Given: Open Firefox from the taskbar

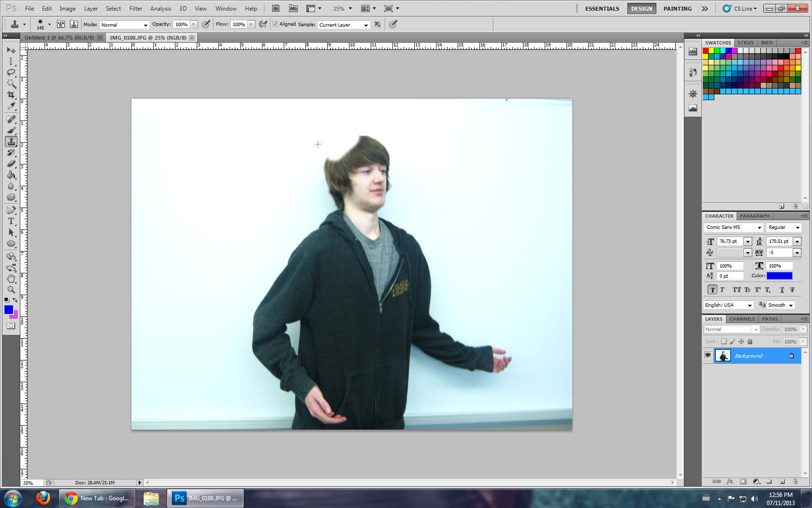Looking at the screenshot, I should point(43,498).
